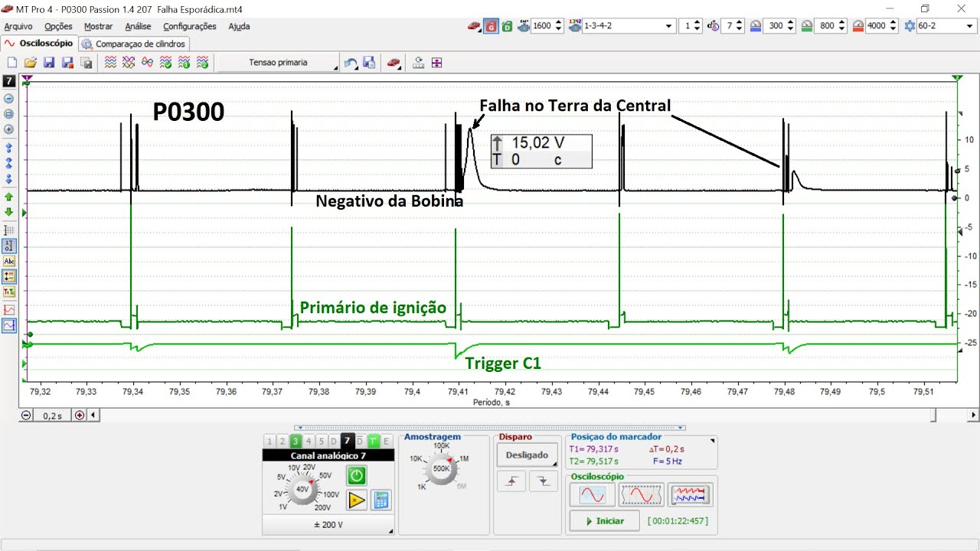980x551 pixels.
Task: Click the gray save-all disks icon
Action: [87, 63]
